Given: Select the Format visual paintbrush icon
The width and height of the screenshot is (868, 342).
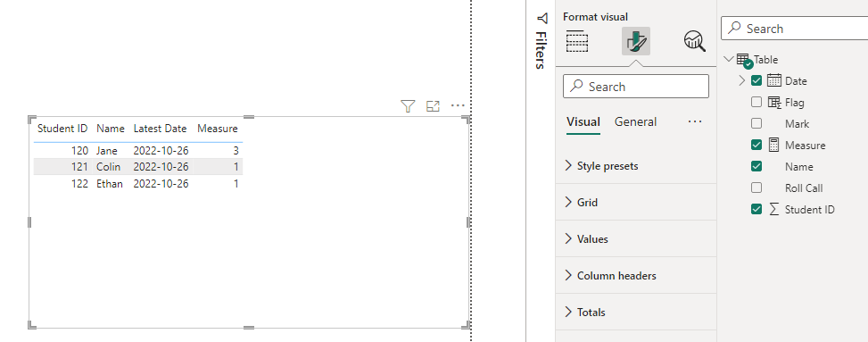Looking at the screenshot, I should click(x=636, y=41).
